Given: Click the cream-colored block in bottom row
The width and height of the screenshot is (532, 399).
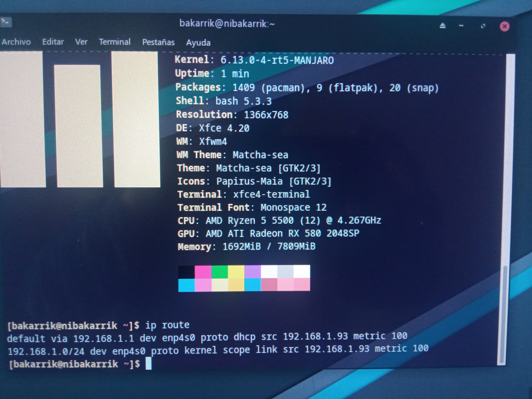Looking at the screenshot, I should [219, 285].
